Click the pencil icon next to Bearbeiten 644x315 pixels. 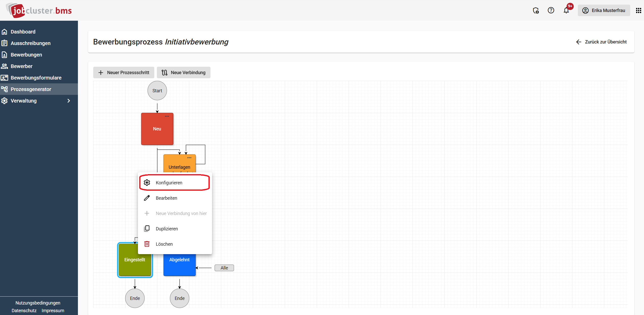(x=147, y=198)
